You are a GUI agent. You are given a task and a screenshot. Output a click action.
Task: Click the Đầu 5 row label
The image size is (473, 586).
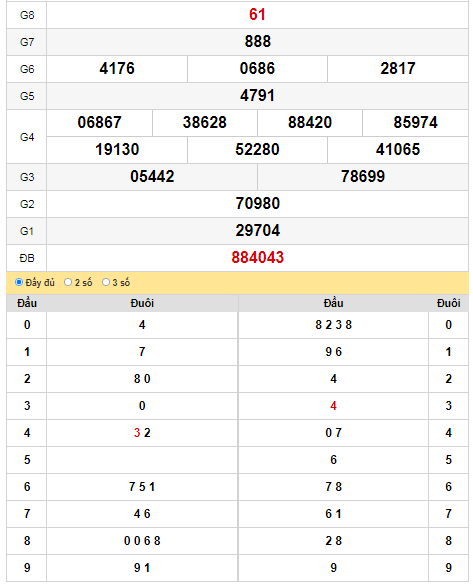coord(27,460)
